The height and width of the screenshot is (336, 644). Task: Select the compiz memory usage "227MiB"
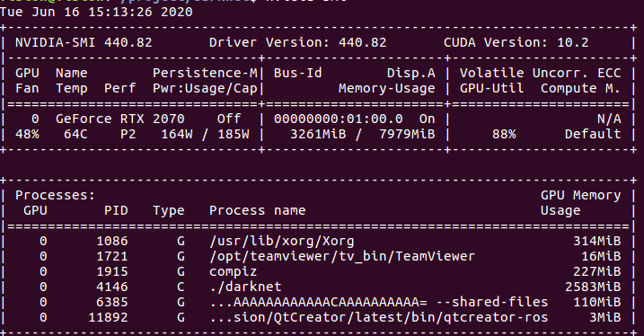coord(596,271)
